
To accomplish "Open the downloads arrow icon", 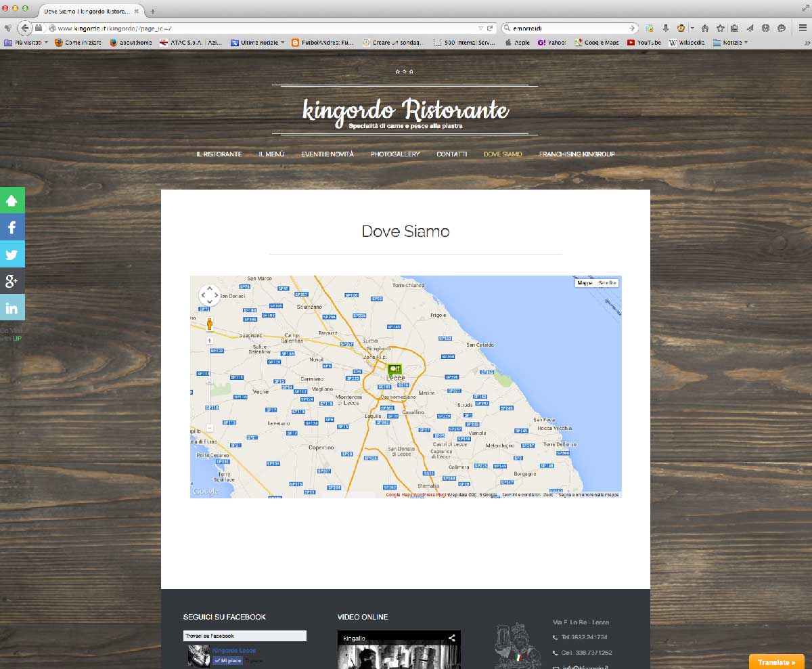I will [x=666, y=28].
